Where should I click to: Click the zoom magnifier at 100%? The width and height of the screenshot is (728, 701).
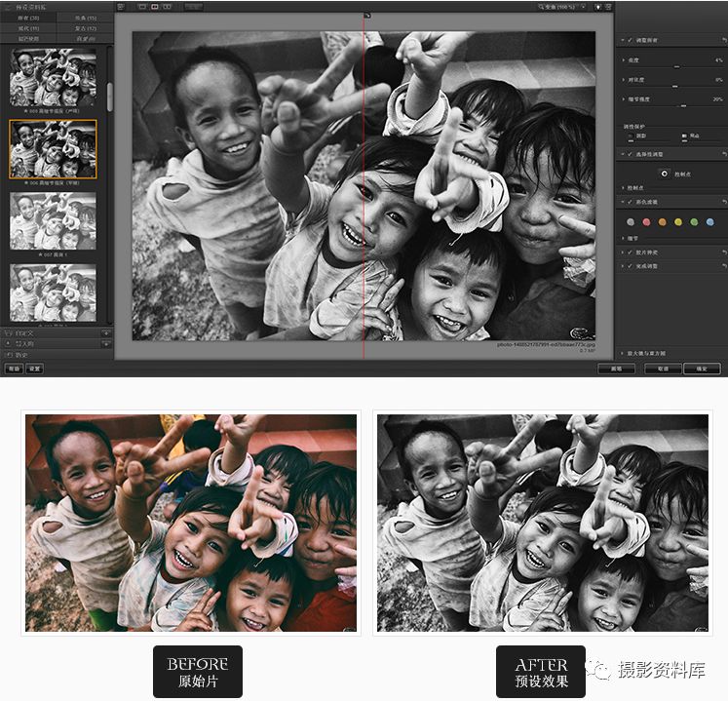click(543, 6)
